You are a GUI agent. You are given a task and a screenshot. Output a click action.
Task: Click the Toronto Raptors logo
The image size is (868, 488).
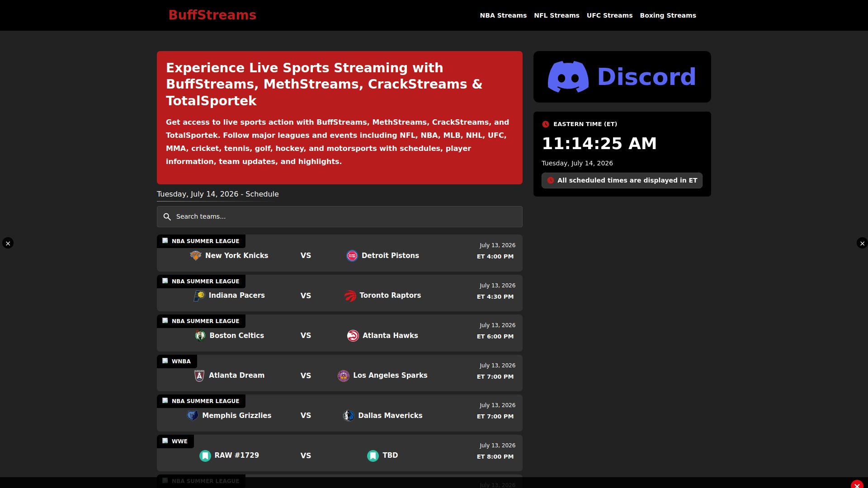tap(350, 296)
